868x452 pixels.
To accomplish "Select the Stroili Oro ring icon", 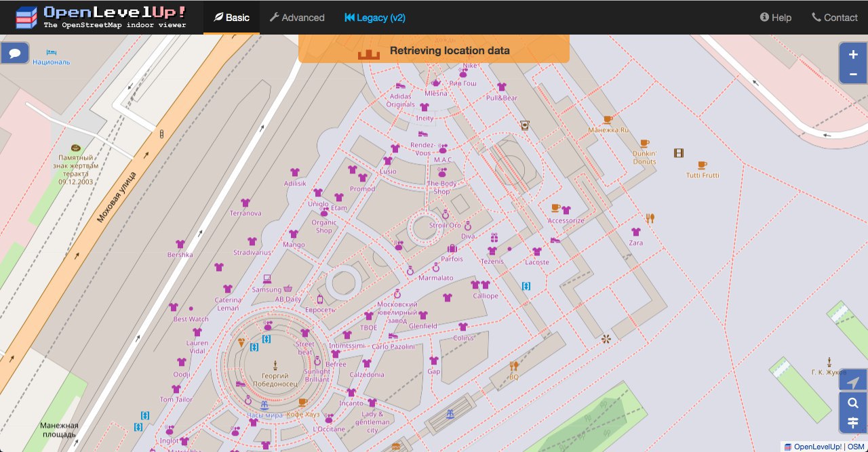I will 446,215.
